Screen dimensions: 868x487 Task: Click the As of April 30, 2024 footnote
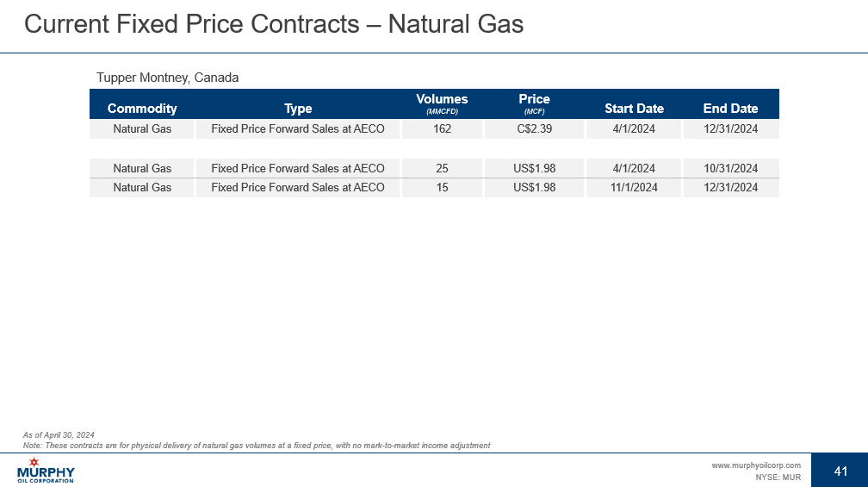point(59,434)
